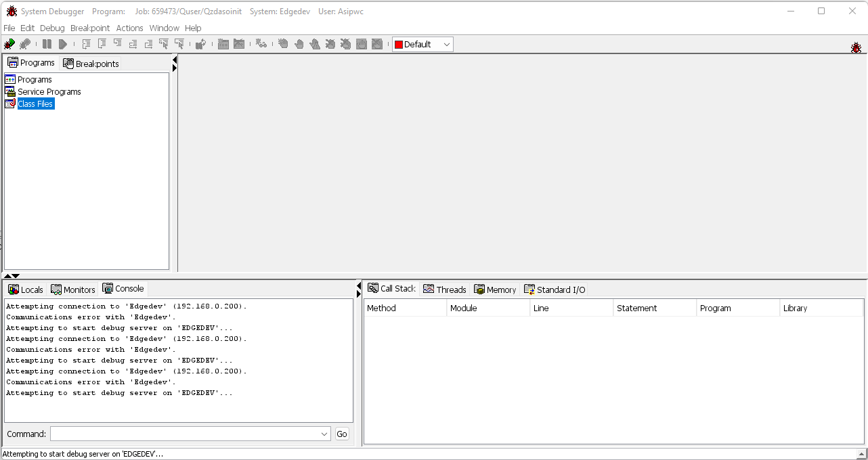The image size is (868, 460).
Task: Click the left-pointing splitter arrow beside Call Stack
Action: [359, 286]
